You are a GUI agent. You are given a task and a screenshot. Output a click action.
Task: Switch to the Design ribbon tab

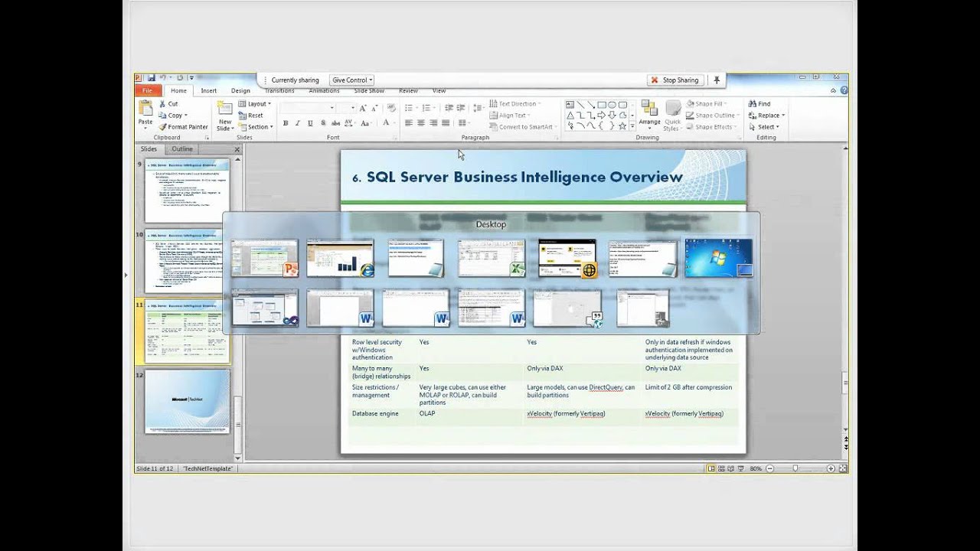pyautogui.click(x=240, y=90)
